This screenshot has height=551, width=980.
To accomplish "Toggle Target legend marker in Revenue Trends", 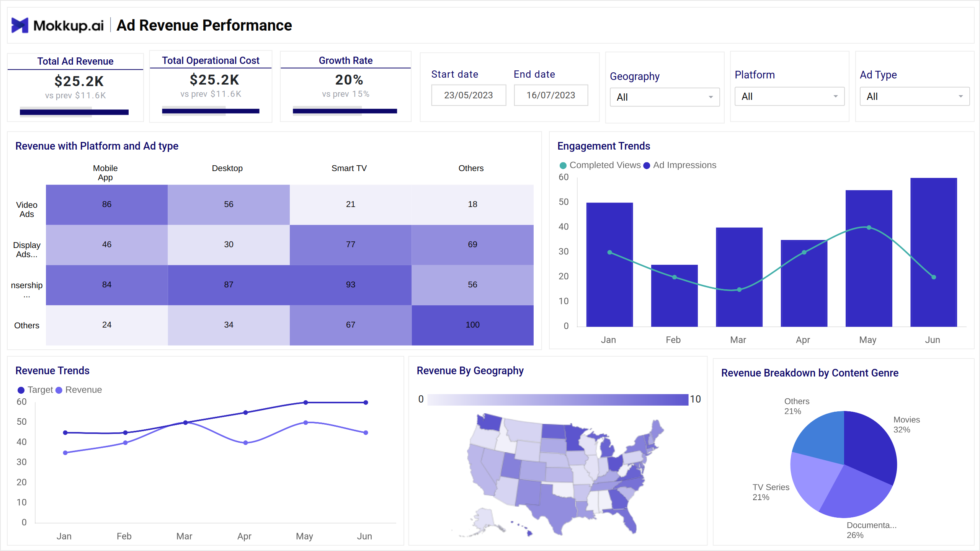I will tap(21, 390).
